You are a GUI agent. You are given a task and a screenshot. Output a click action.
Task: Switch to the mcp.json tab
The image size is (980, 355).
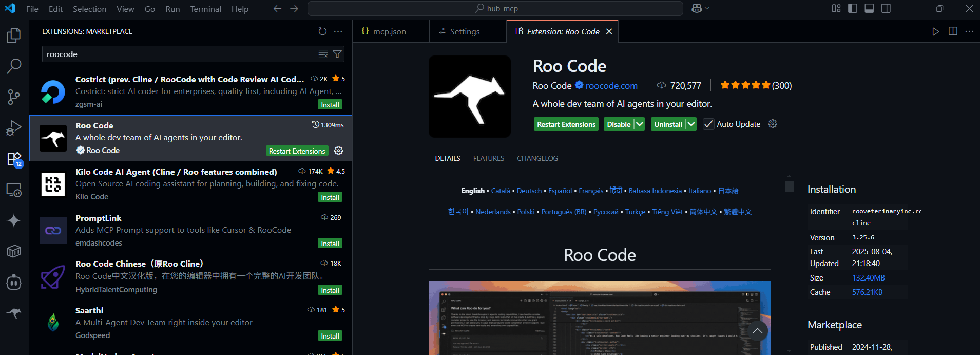pos(391,31)
